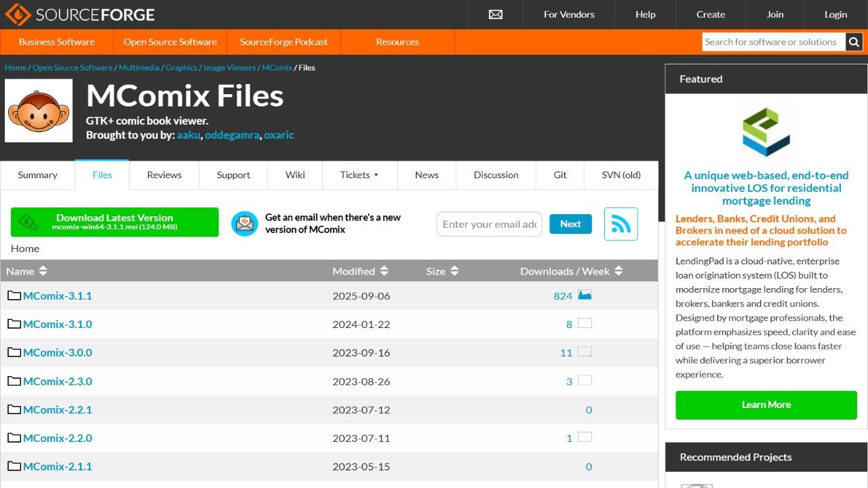Open the MComix-2.3.0 folder link
868x488 pixels.
point(58,381)
